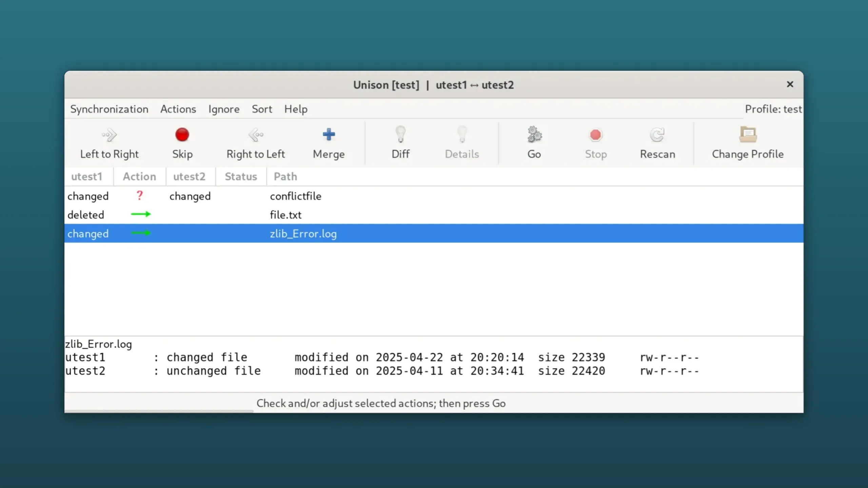Select the conflictfile path entry
The image size is (868, 488).
click(x=295, y=196)
